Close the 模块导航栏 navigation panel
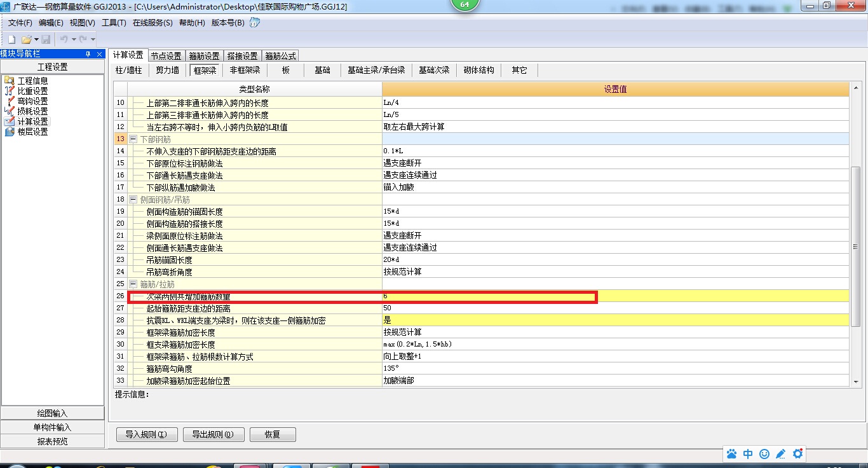Screen dimensions: 868x468 99,54
